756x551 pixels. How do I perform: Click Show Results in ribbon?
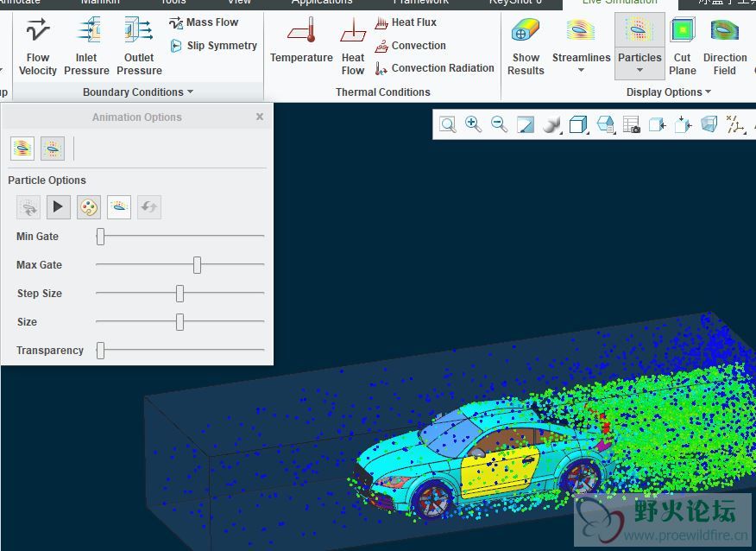[x=526, y=47]
